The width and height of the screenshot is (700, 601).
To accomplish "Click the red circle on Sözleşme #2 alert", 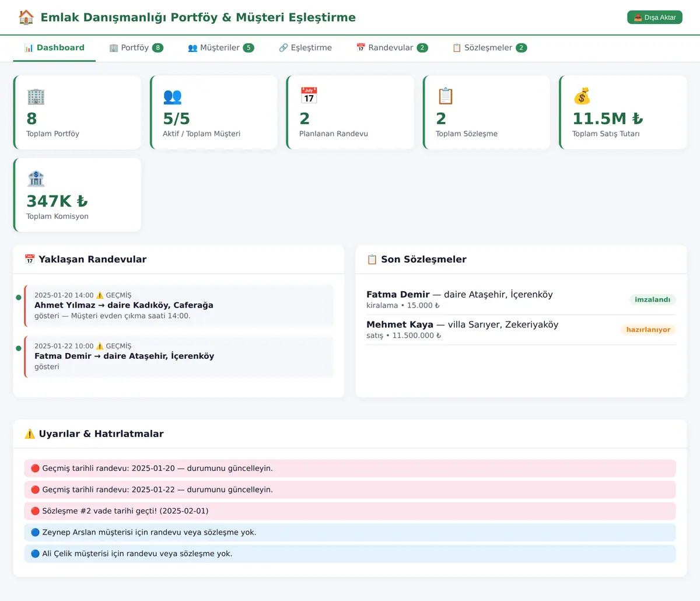I will [x=35, y=511].
